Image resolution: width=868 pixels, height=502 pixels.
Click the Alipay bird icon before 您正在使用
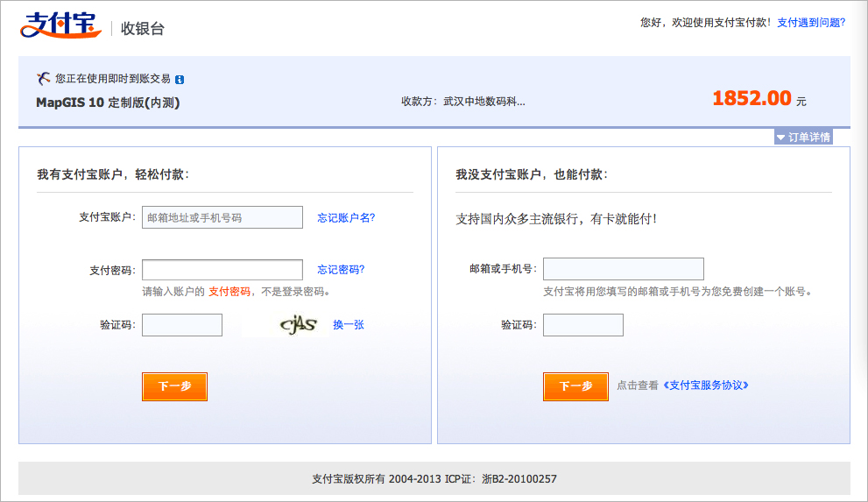(x=43, y=79)
